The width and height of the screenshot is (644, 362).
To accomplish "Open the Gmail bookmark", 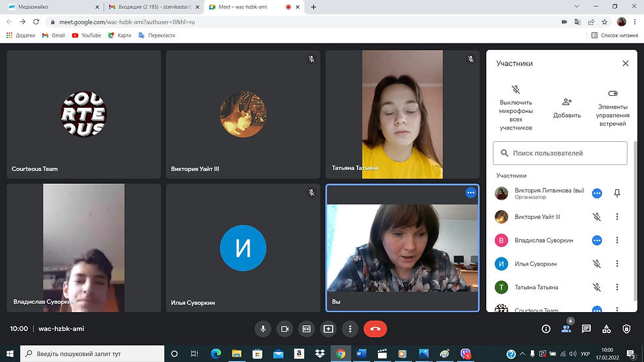I will coord(53,35).
